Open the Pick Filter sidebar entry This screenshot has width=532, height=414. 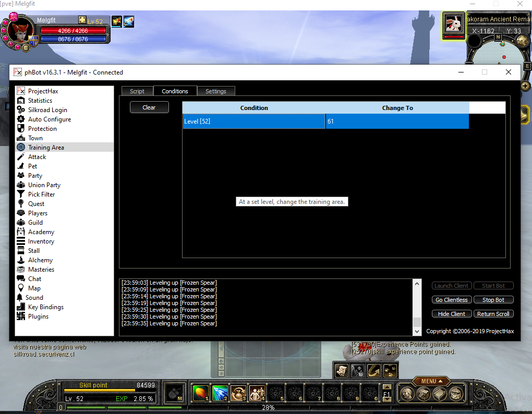coord(41,194)
